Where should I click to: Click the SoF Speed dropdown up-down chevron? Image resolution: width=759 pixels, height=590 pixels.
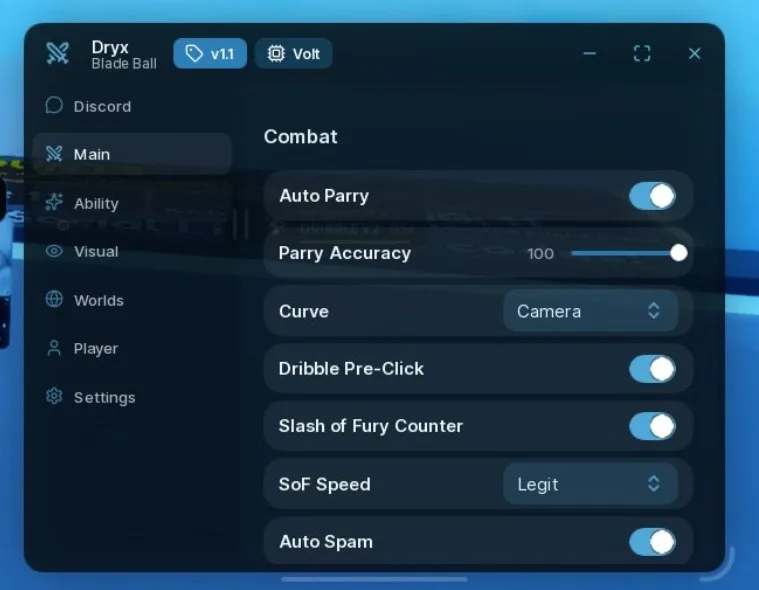(654, 484)
